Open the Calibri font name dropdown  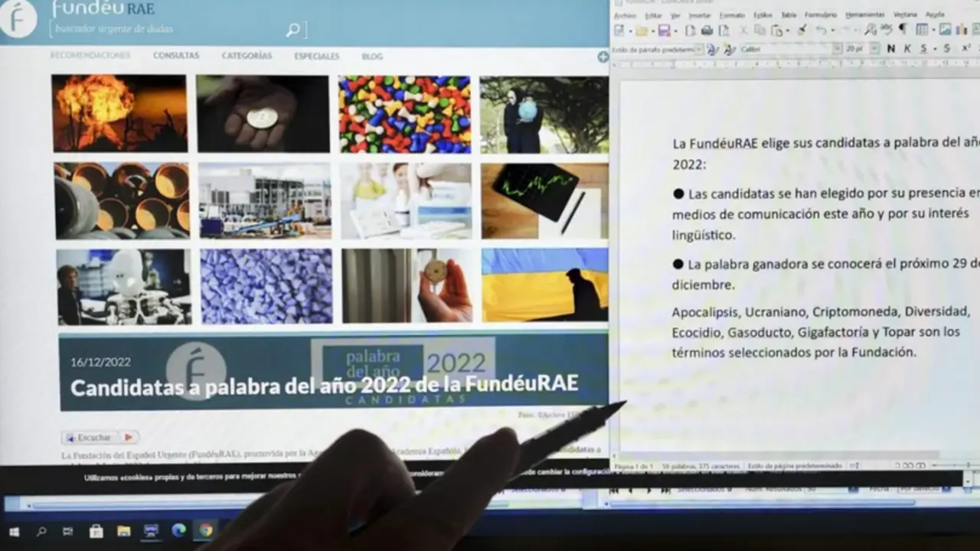(837, 49)
